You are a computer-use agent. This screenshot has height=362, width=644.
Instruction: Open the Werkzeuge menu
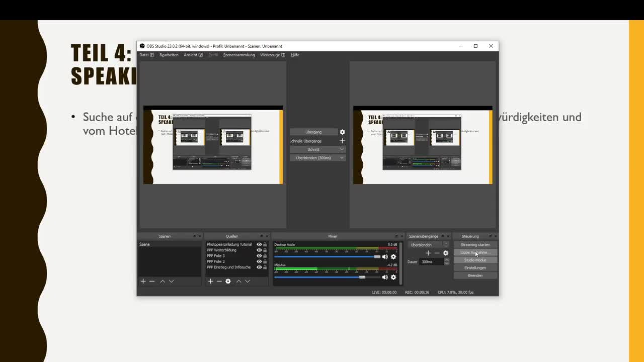pyautogui.click(x=272, y=55)
